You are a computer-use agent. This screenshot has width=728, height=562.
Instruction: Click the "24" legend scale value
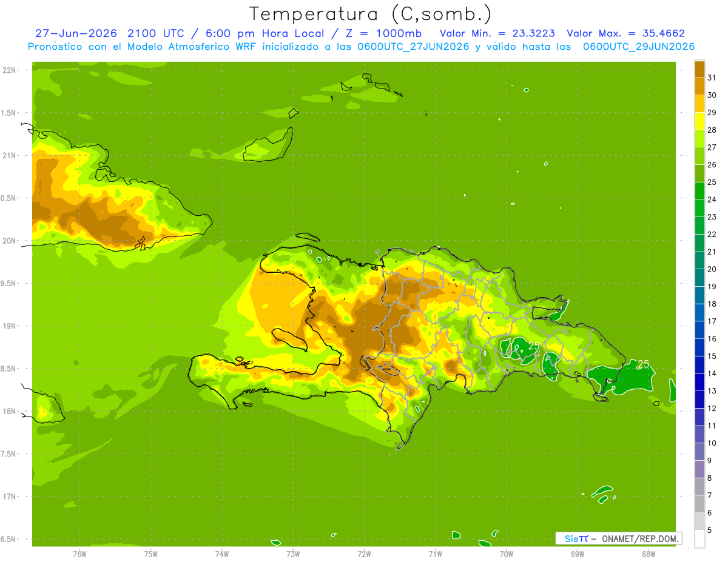tap(712, 199)
